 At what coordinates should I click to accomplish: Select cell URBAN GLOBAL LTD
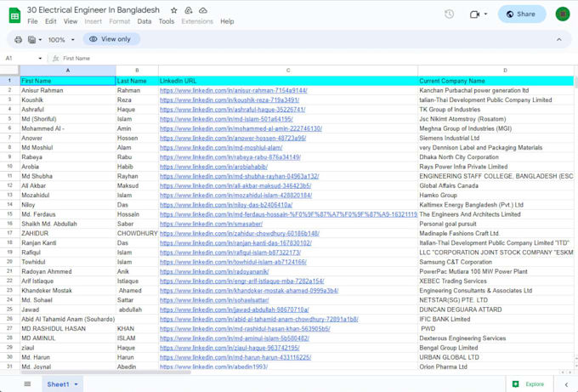coord(496,357)
